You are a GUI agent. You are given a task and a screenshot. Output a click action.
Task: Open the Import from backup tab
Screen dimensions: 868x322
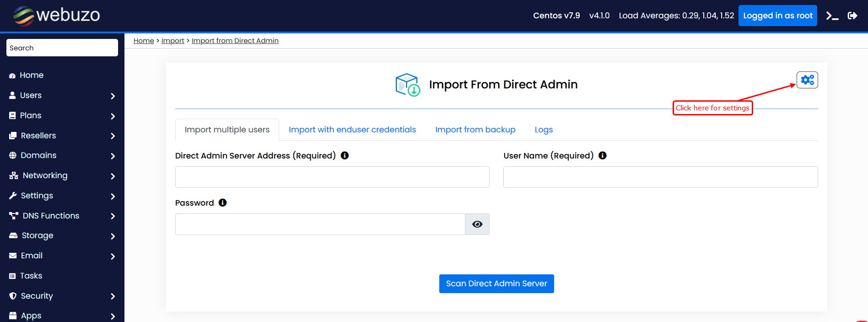click(x=475, y=130)
